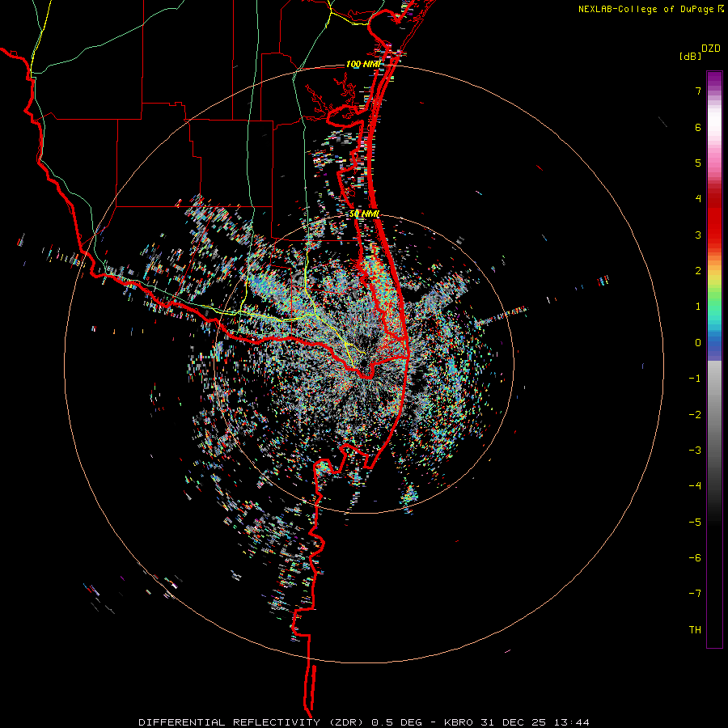Click the 31 DEC 25 date text
Viewport: 728px width, 728px height.
513,722
